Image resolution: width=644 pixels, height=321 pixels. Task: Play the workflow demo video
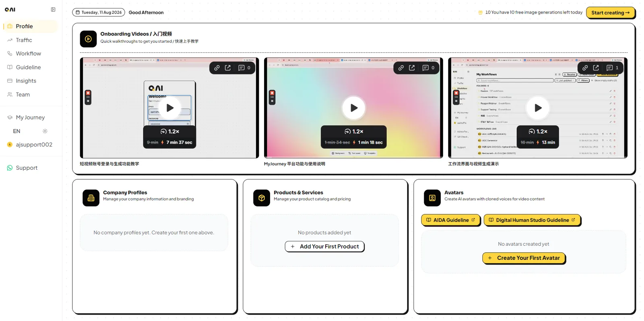(x=538, y=108)
